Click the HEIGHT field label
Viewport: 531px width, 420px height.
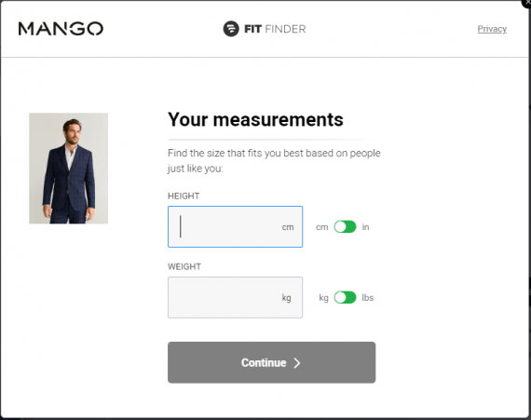(x=184, y=196)
